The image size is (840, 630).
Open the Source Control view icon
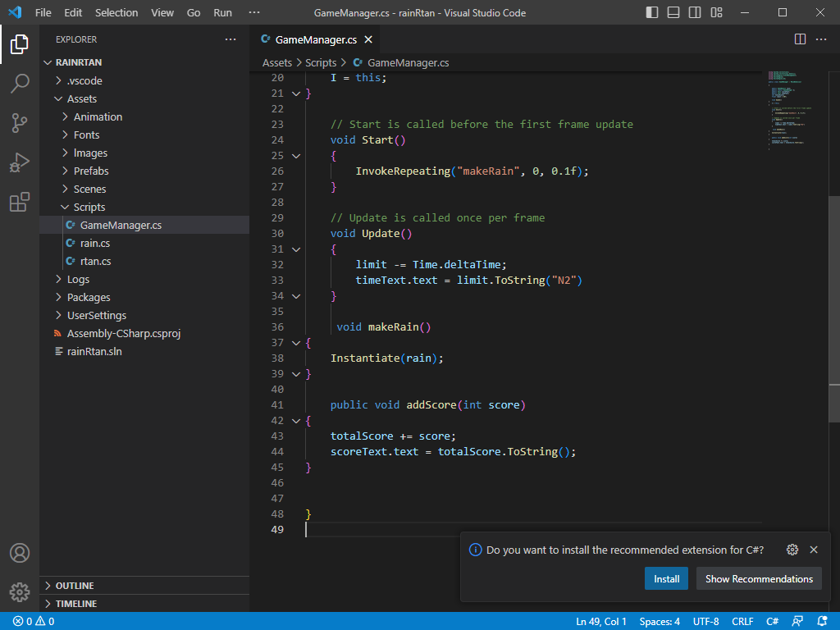coord(20,123)
